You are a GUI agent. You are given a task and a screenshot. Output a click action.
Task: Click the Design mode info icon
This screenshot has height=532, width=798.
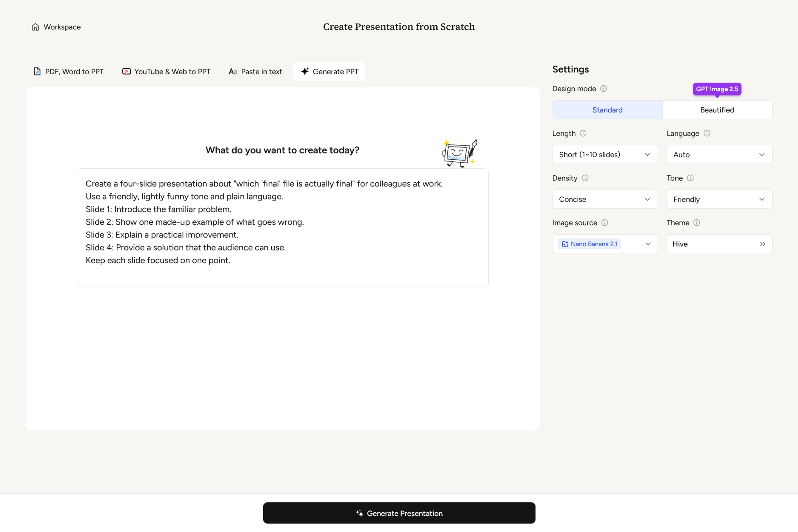coord(603,89)
